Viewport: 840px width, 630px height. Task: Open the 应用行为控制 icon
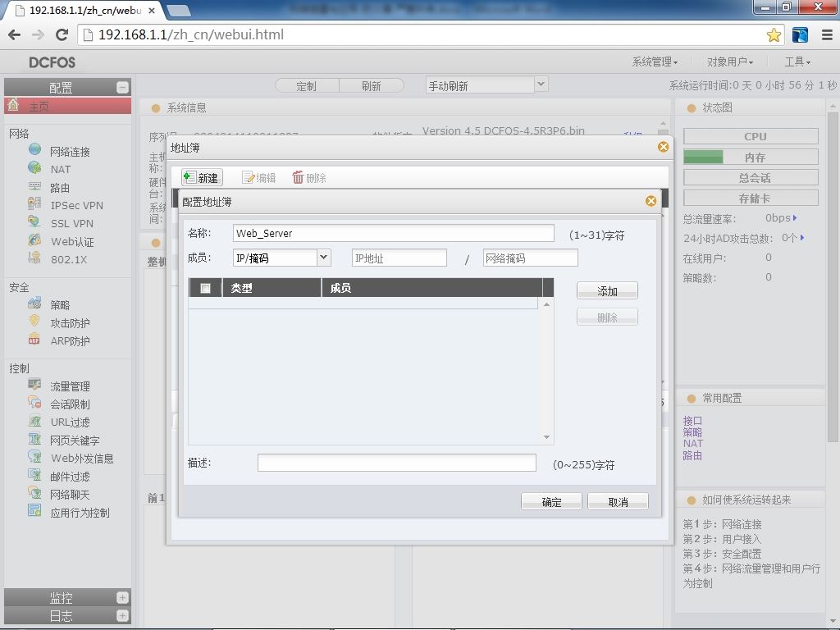tap(34, 511)
